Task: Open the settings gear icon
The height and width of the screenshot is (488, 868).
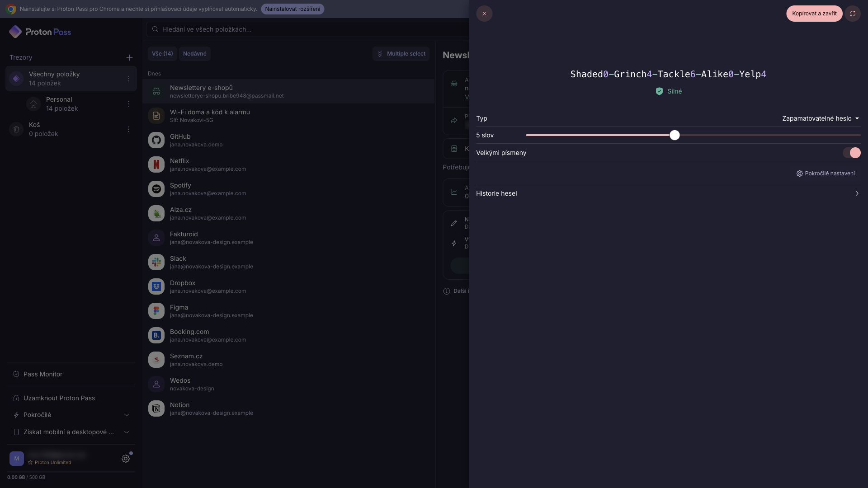Action: click(x=126, y=459)
